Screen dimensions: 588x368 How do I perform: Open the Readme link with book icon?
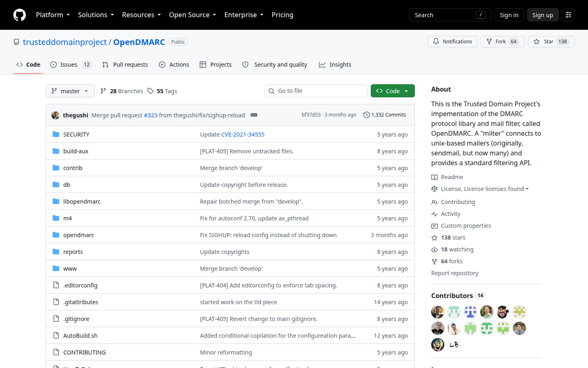click(x=447, y=177)
